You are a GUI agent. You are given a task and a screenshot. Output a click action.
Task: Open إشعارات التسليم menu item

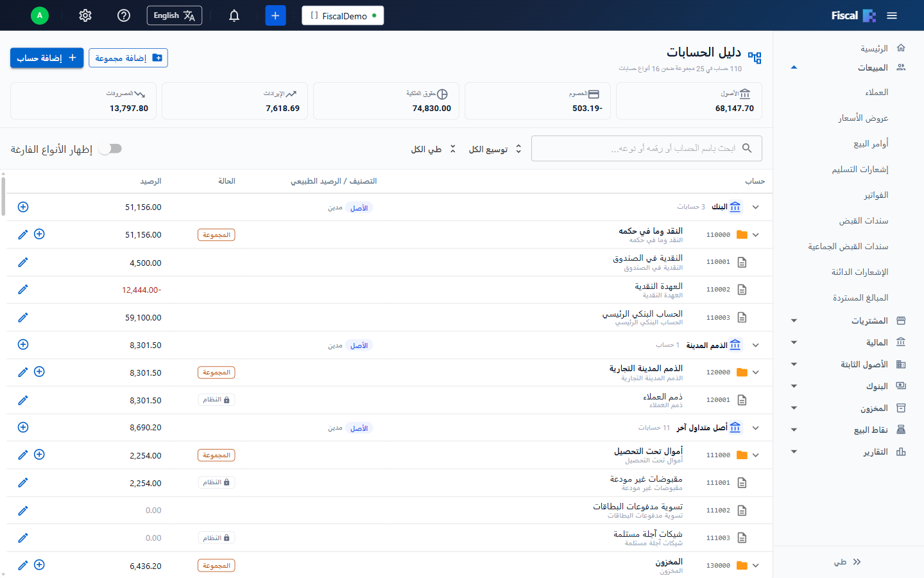pos(860,170)
